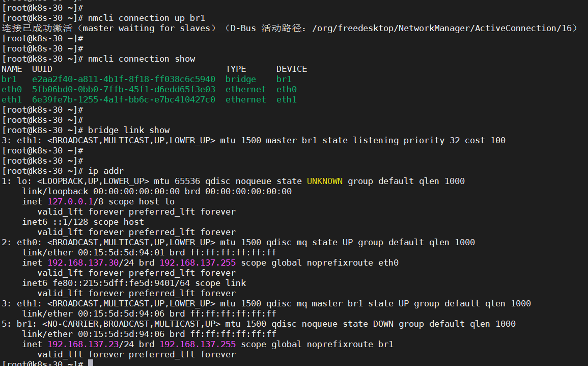The width and height of the screenshot is (588, 366).
Task: Select the eth0 connection UUID 5fb06bd0
Action: pos(123,89)
